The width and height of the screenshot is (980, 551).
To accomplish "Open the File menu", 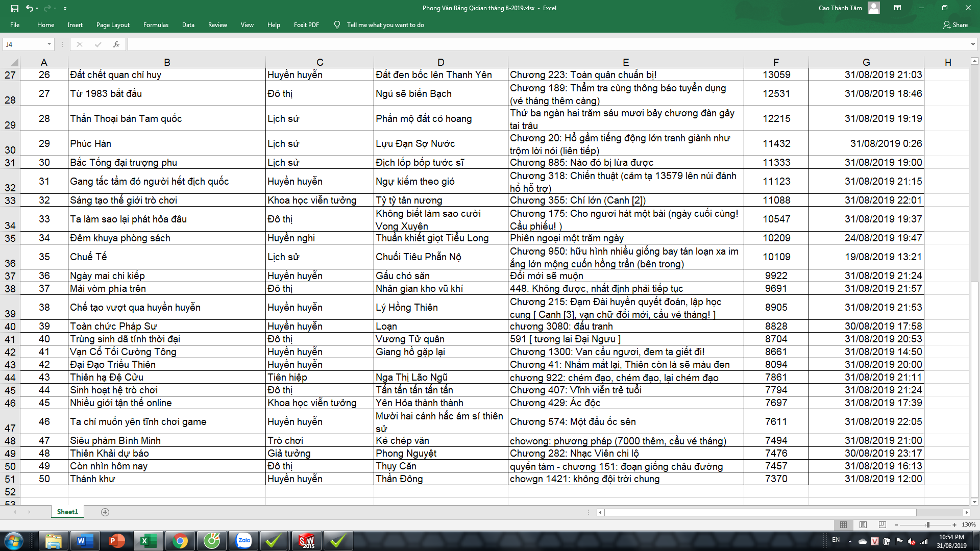I will point(15,25).
